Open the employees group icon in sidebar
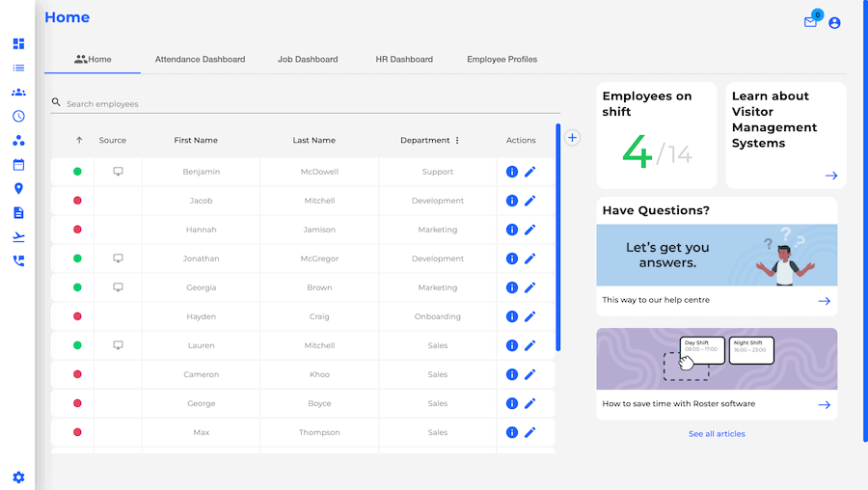The width and height of the screenshot is (868, 490). point(18,93)
